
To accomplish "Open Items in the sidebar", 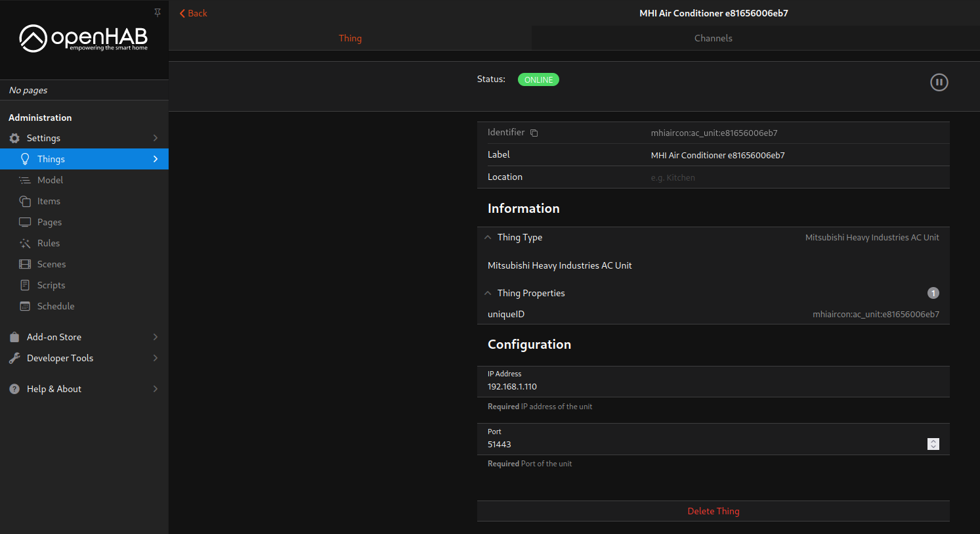I will 49,201.
